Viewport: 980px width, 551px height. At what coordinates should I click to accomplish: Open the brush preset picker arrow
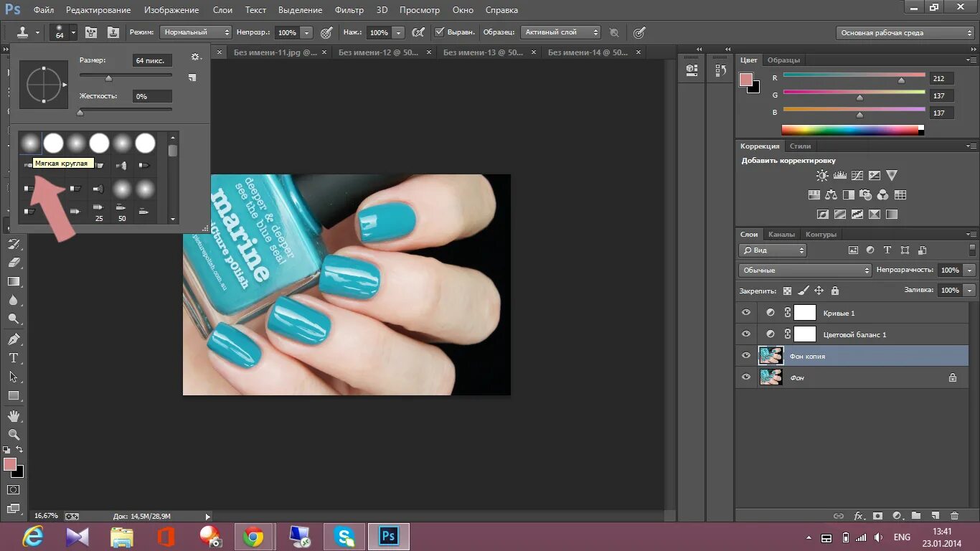(72, 32)
